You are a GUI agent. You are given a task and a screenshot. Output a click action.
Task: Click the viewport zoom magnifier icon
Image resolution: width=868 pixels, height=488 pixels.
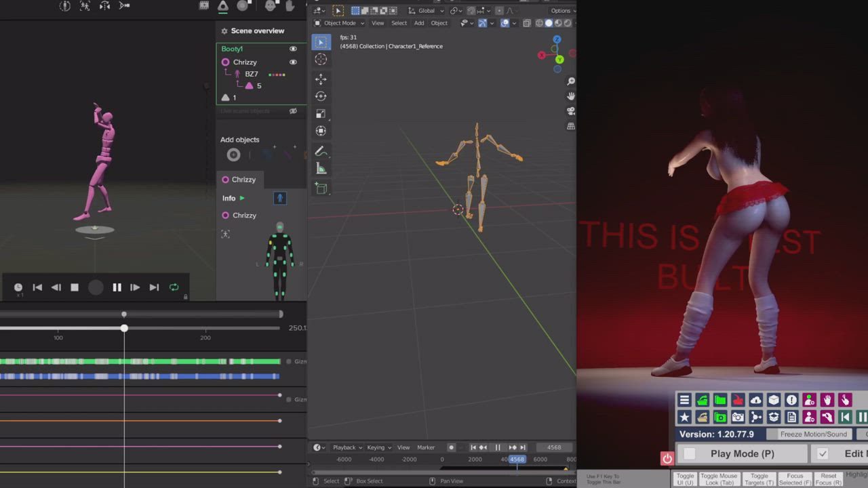click(x=571, y=81)
